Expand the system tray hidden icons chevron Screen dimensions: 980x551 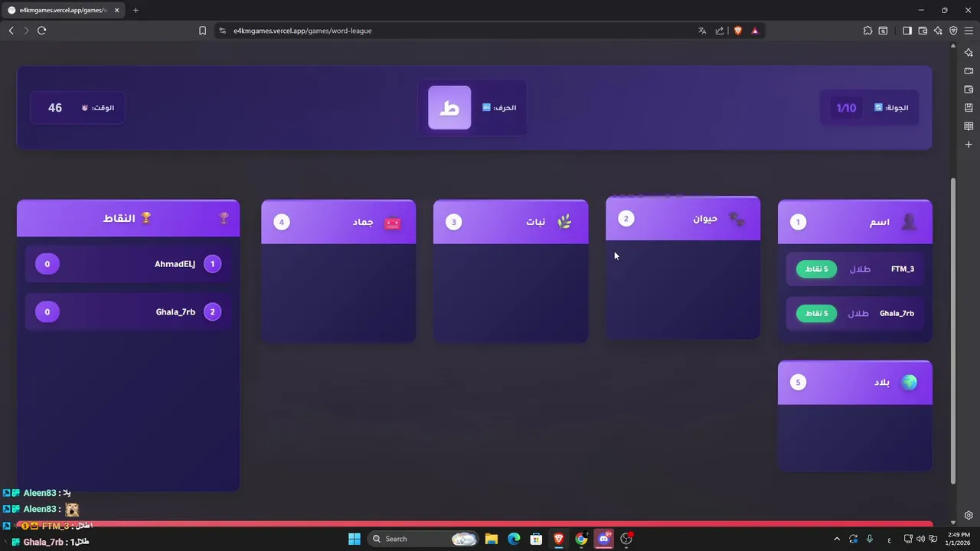pyautogui.click(x=837, y=539)
